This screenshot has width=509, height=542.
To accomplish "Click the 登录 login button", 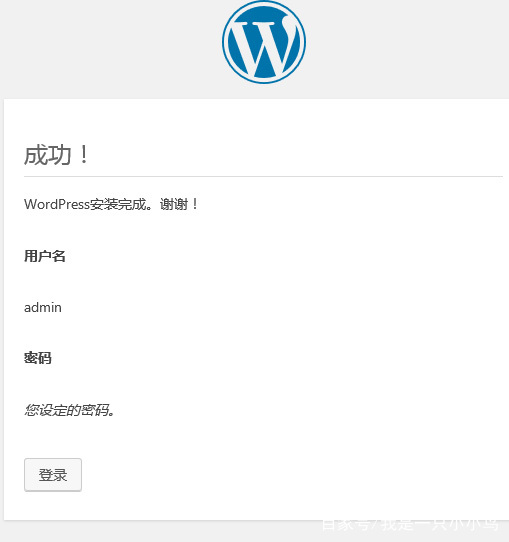I will coord(53,475).
